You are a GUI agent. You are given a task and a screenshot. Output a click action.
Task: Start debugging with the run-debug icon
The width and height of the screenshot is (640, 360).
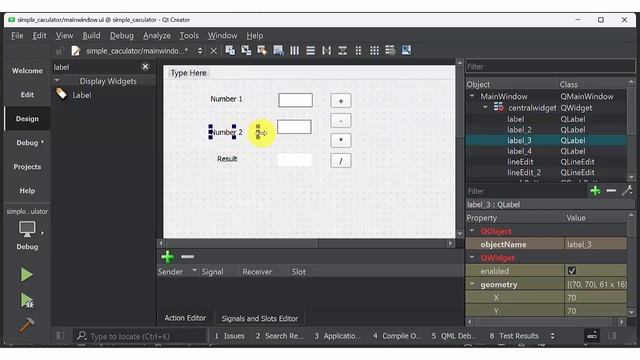coord(27,300)
